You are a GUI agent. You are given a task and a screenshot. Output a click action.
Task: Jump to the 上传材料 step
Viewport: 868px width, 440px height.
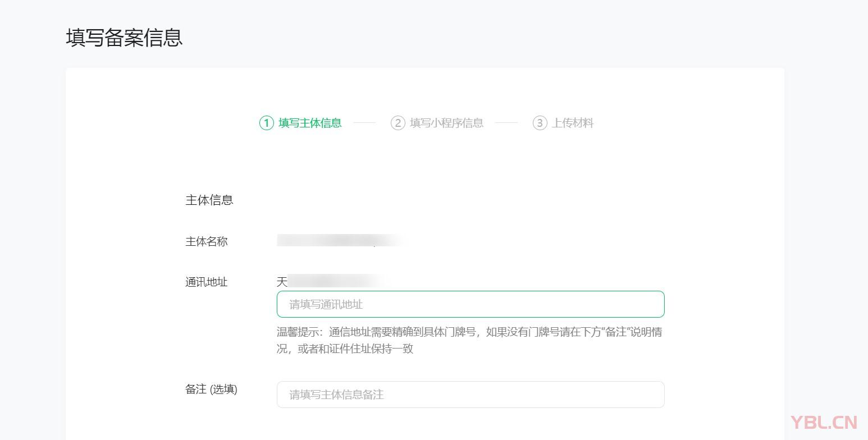click(x=573, y=123)
